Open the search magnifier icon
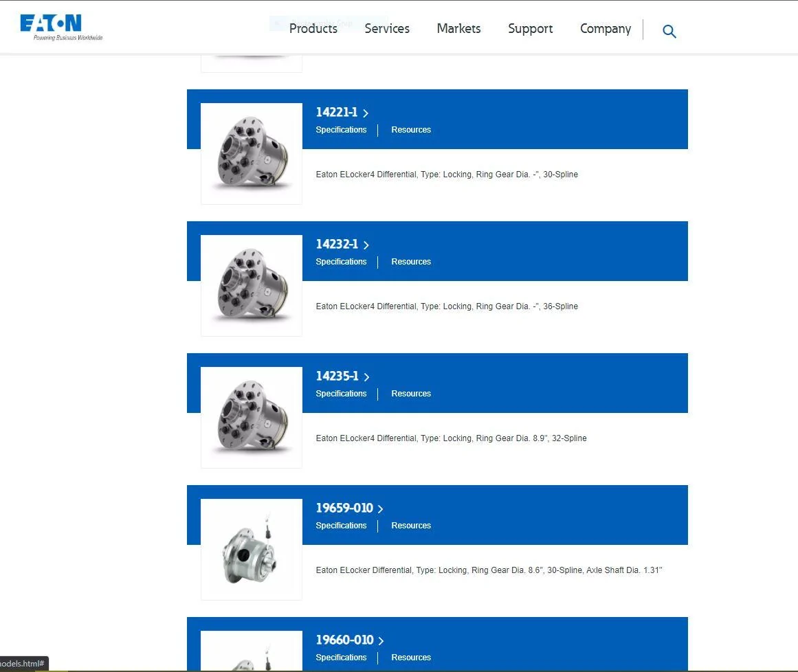 pos(669,32)
